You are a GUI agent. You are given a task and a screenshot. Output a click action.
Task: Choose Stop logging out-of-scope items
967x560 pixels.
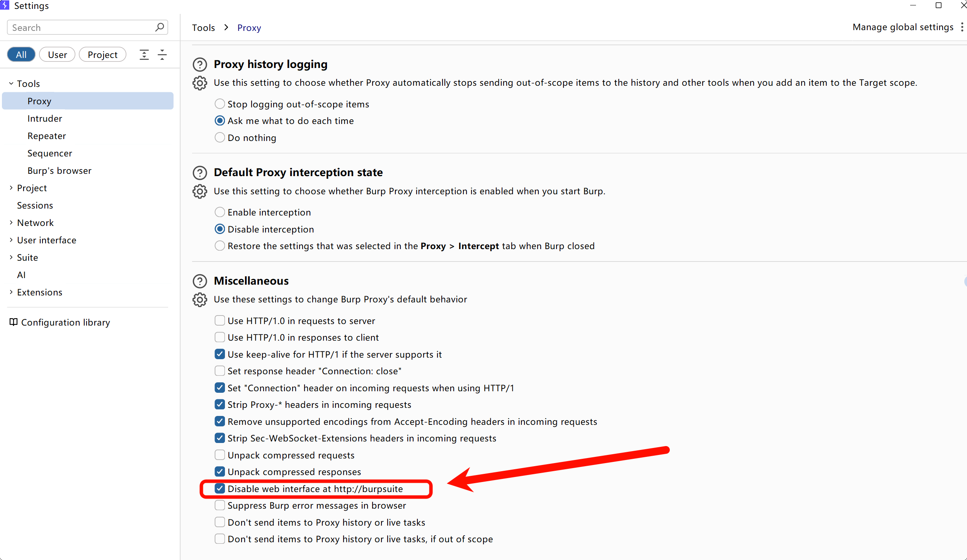(x=220, y=104)
